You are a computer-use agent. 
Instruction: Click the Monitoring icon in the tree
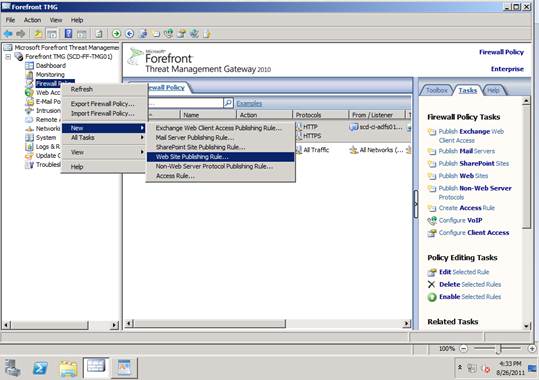[x=29, y=74]
